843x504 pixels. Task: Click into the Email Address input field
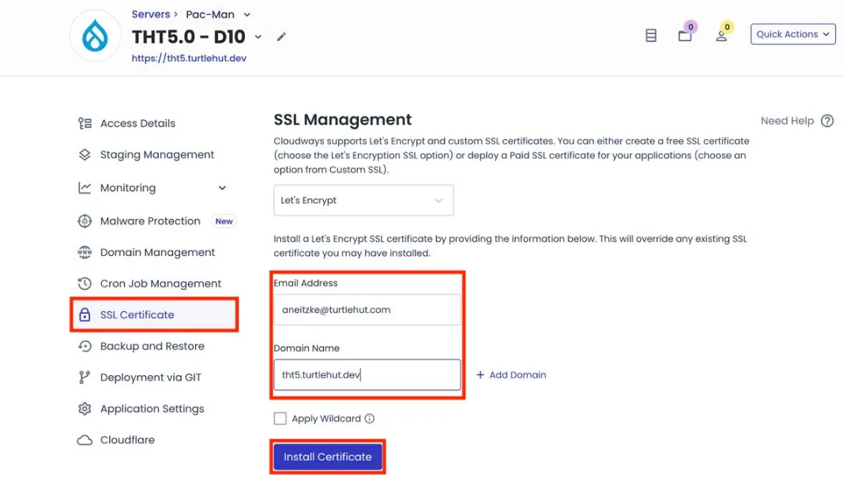367,310
